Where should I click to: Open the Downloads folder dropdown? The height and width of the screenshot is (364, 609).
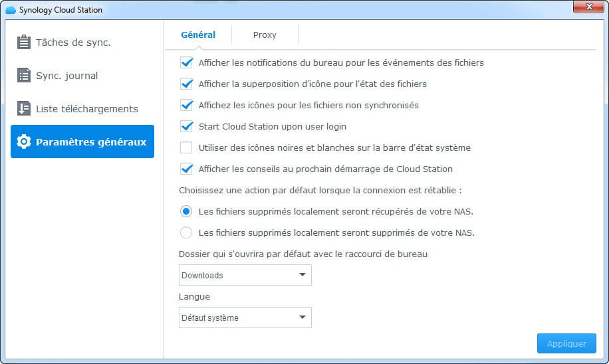click(245, 275)
